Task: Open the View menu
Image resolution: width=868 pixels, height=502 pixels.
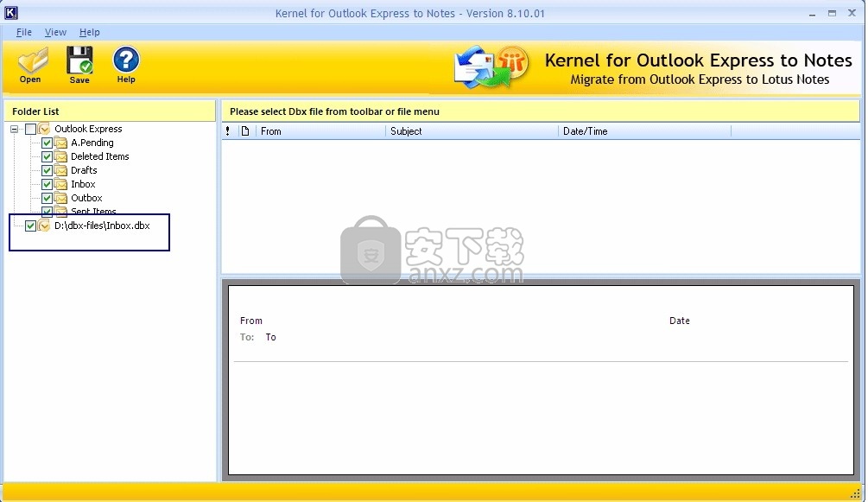Action: point(55,32)
